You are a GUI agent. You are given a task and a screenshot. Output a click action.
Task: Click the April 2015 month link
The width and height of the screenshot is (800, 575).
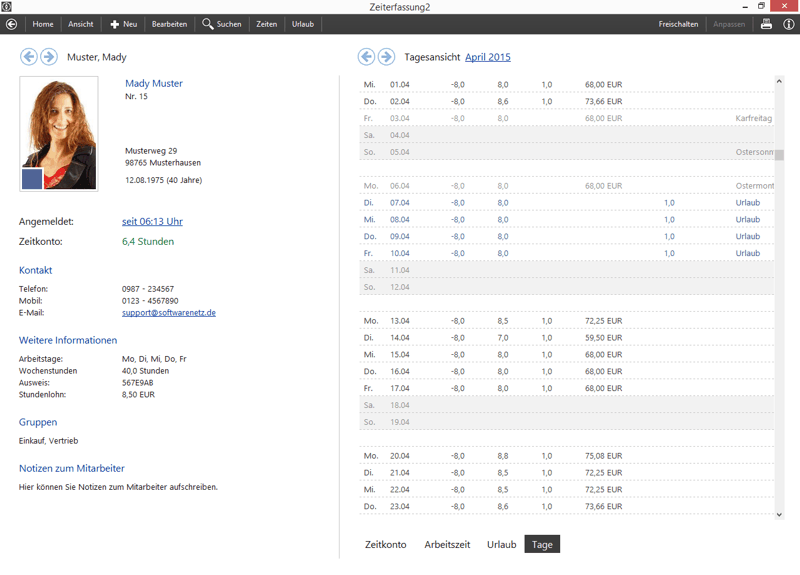487,57
